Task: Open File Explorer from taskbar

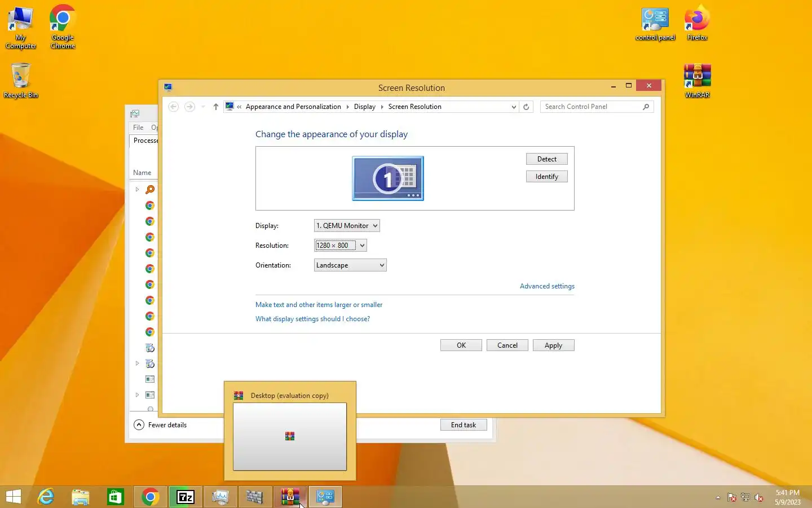Action: [81, 497]
